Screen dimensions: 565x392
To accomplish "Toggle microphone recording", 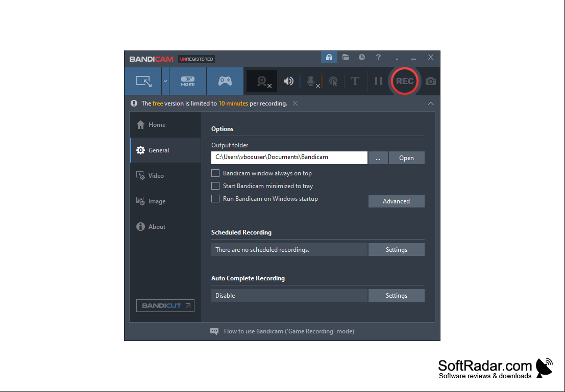I will pyautogui.click(x=312, y=82).
